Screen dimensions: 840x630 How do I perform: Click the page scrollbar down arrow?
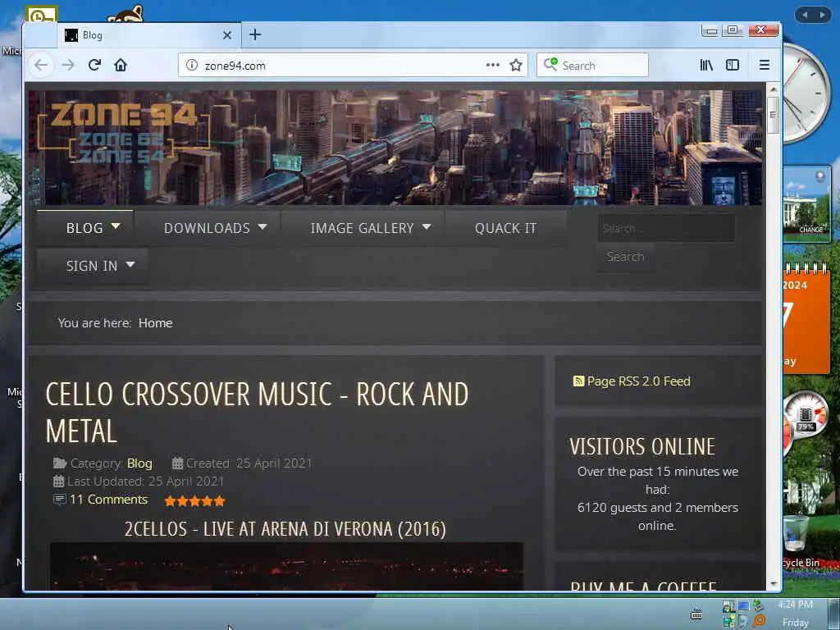tap(773, 584)
